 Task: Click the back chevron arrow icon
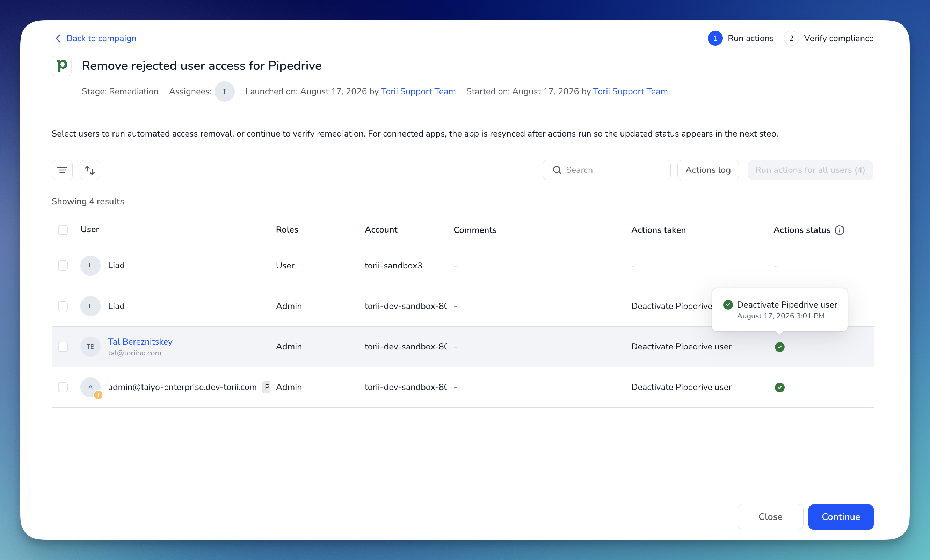58,38
